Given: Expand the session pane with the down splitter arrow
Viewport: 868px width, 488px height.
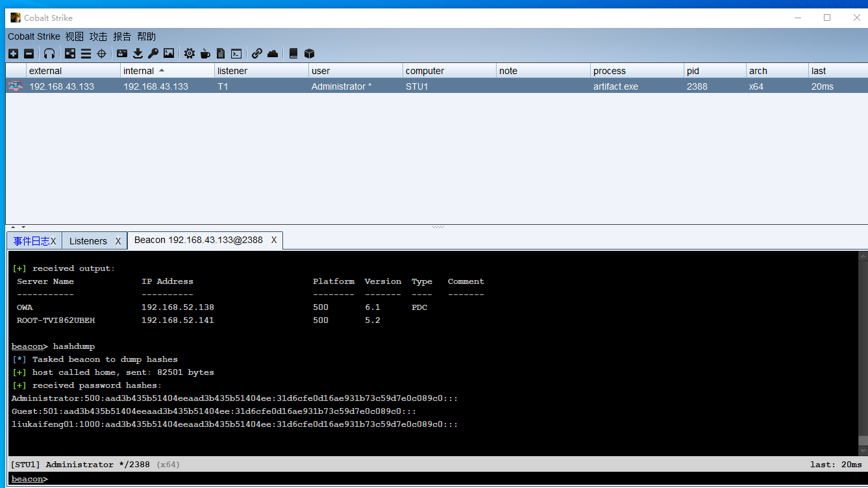Looking at the screenshot, I should 23,227.
